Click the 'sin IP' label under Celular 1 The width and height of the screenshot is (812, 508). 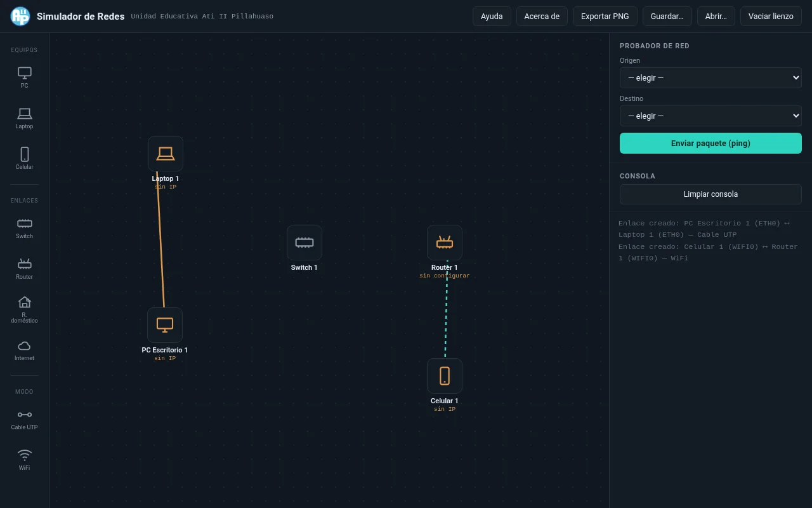coord(445,409)
